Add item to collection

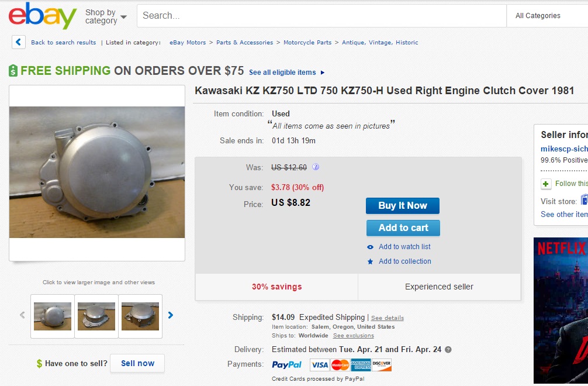[404, 261]
